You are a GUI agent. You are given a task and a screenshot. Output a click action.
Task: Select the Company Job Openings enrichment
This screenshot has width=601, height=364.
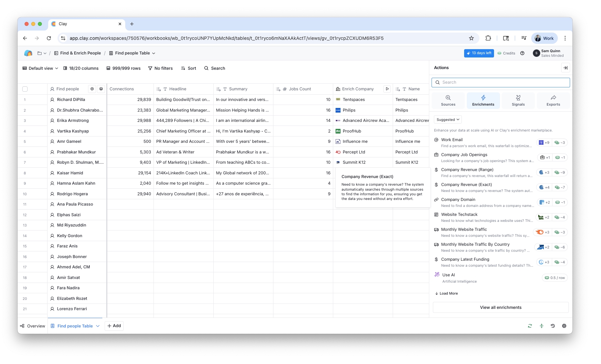click(501, 158)
